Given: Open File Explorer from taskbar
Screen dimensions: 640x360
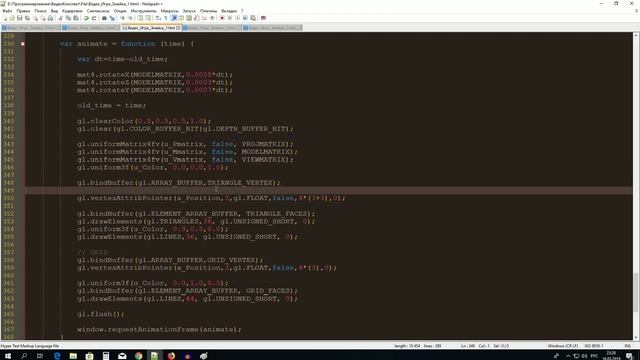Looking at the screenshot, I should click(x=73, y=356).
